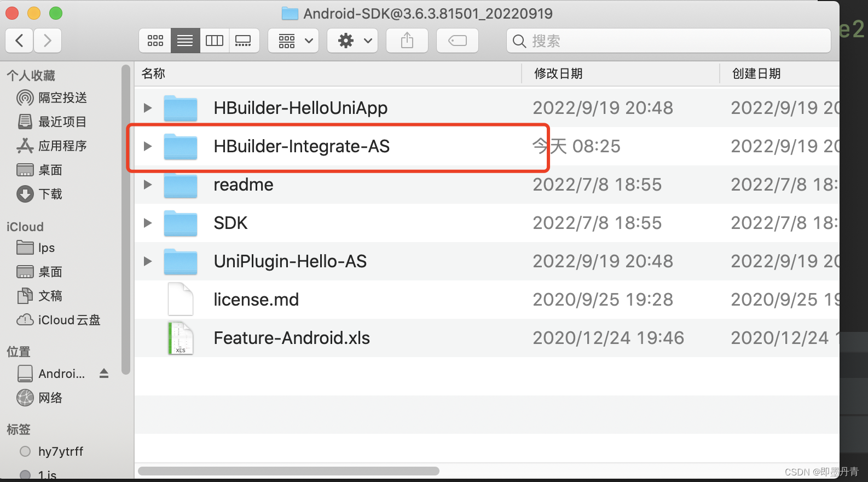The image size is (868, 482).
Task: Click the window title folder proxy icon
Action: coord(290,13)
